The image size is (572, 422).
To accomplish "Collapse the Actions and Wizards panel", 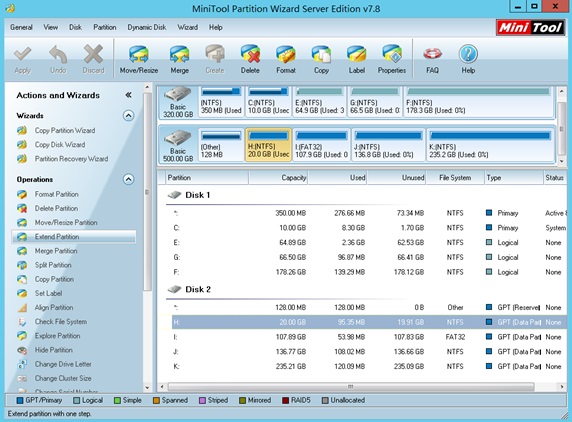I will point(128,95).
